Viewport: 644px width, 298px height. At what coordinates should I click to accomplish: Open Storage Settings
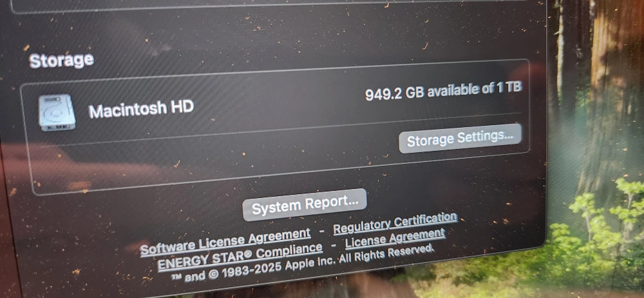click(460, 138)
